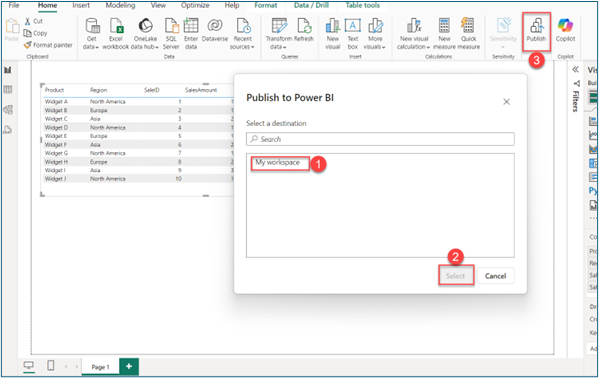Select the Widget A table cell
The image size is (599, 378).
pos(56,102)
